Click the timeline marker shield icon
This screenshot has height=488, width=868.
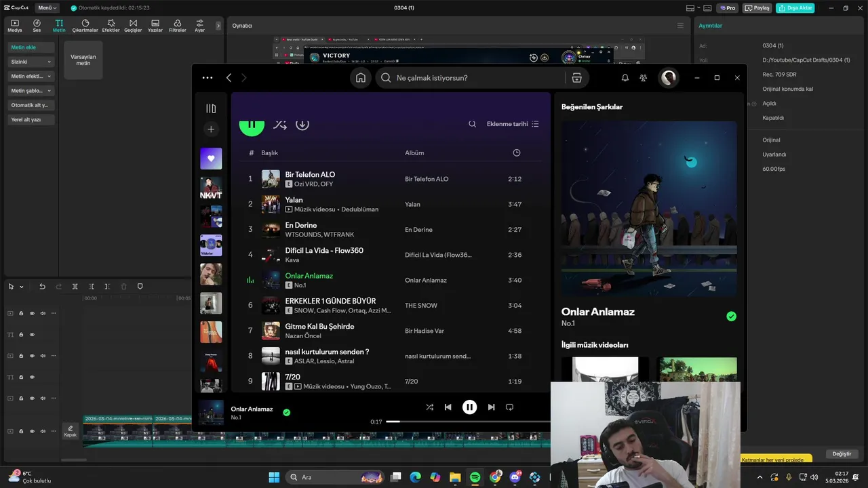click(x=140, y=287)
